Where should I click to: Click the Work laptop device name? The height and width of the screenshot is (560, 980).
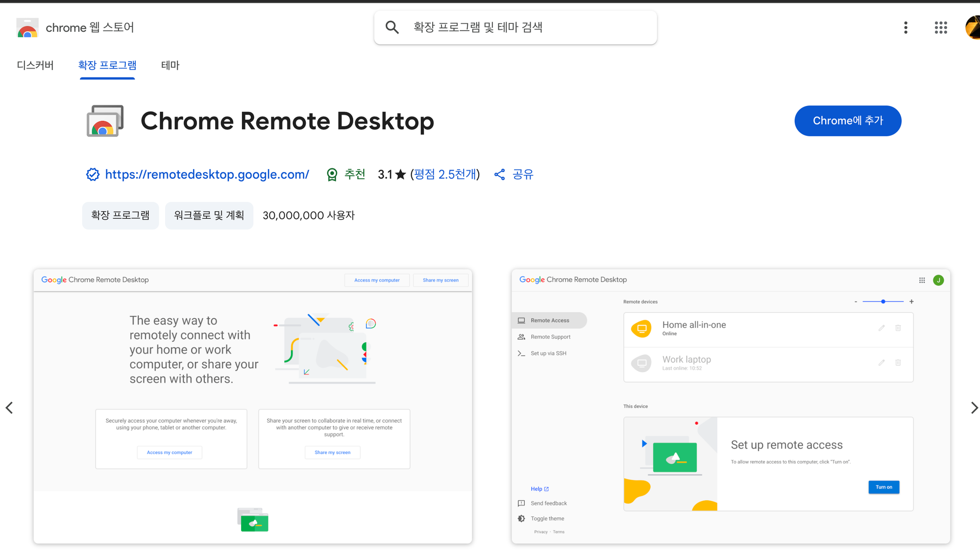tap(686, 360)
